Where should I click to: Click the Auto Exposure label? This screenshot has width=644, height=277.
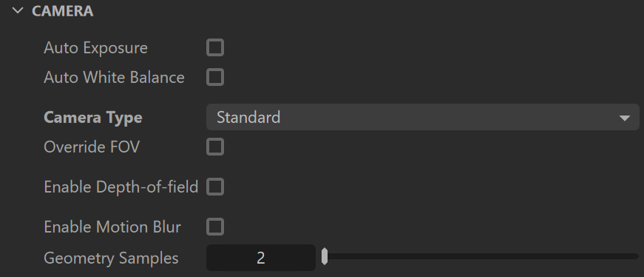pos(95,47)
